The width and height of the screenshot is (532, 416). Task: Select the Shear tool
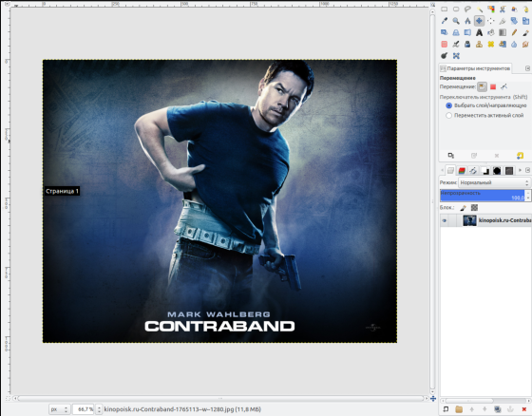(x=445, y=32)
